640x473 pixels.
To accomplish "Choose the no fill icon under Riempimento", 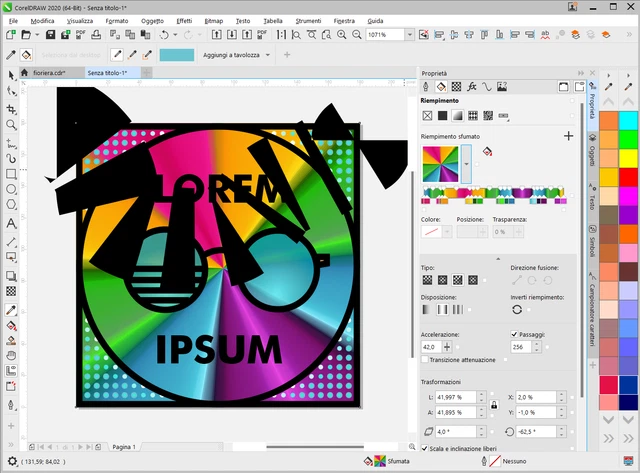I will coord(427,116).
